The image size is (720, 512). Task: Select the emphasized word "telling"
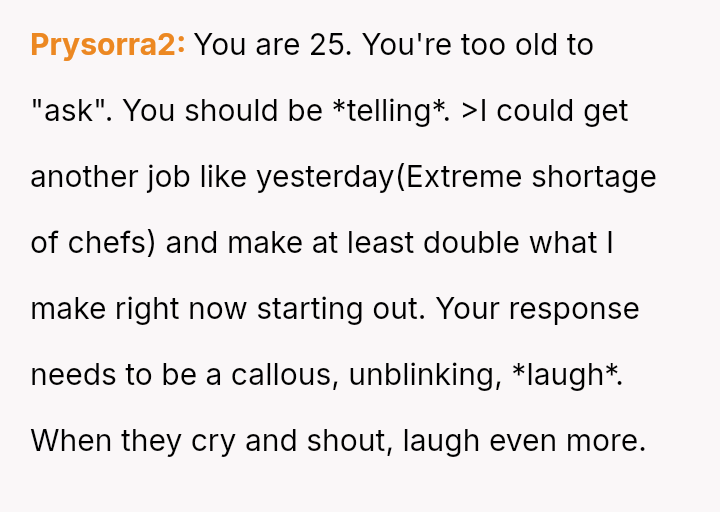(x=389, y=111)
